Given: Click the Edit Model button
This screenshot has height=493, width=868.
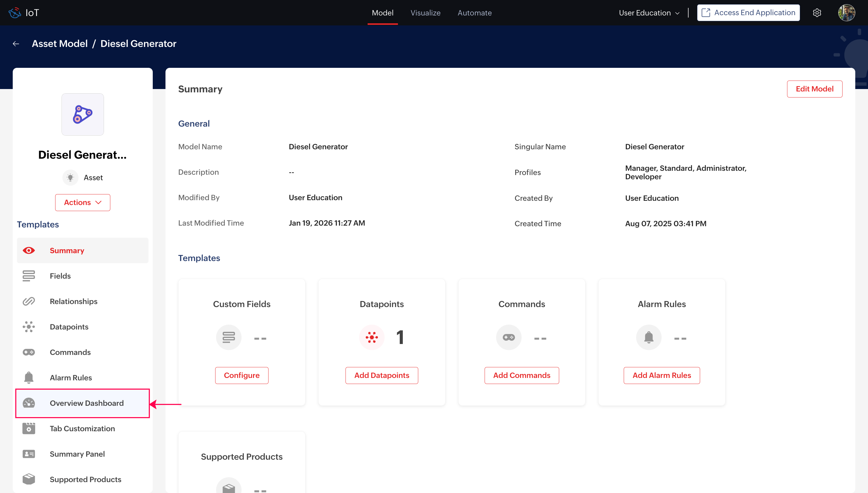Looking at the screenshot, I should [814, 89].
